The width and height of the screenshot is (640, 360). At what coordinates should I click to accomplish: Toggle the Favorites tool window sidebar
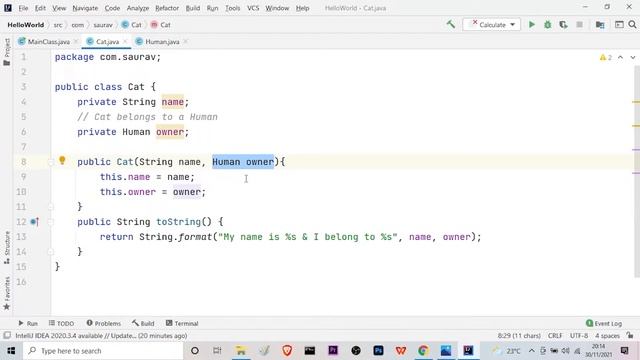coord(7,293)
